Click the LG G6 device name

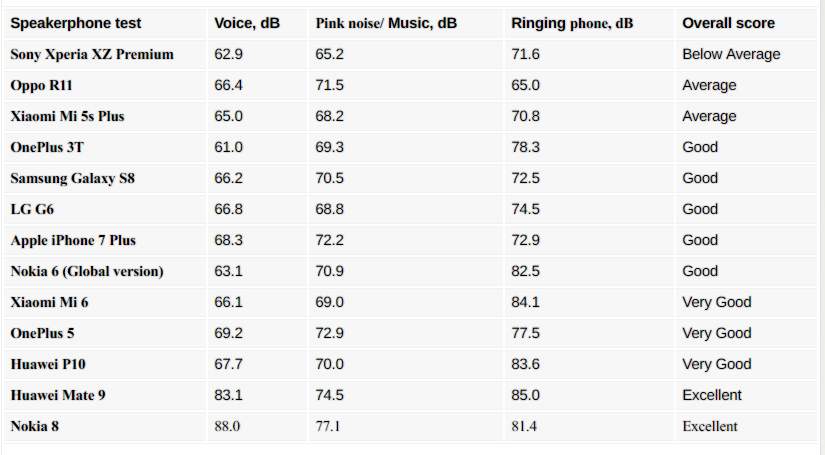(32, 209)
